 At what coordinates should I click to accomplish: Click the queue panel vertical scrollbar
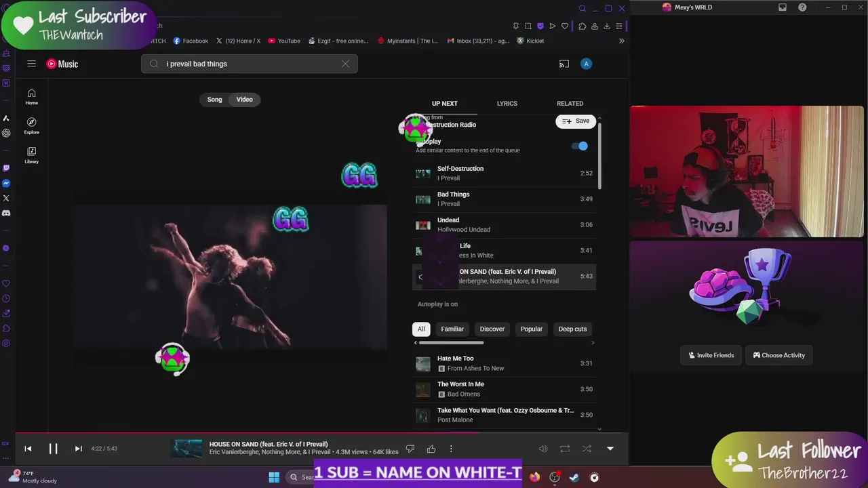599,156
